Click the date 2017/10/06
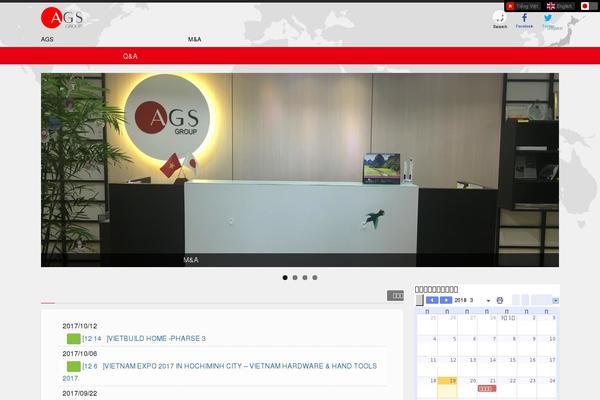Viewport: 600px width, 400px height. pyautogui.click(x=80, y=354)
